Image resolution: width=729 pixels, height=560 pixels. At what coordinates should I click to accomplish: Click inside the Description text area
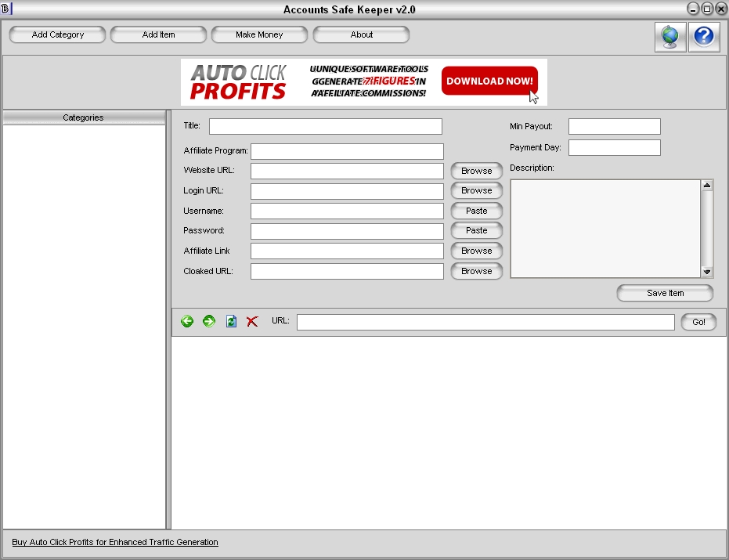click(x=605, y=229)
